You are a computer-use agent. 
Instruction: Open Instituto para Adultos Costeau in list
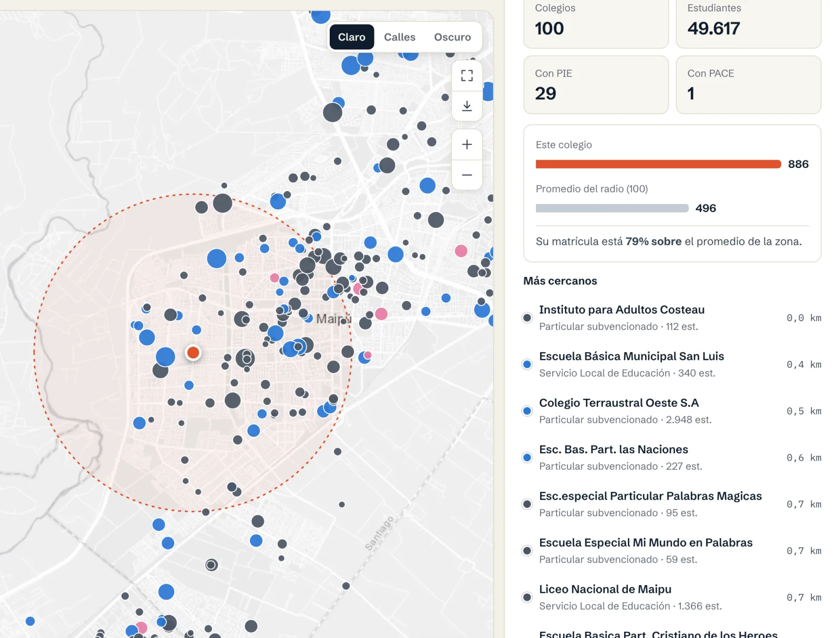[x=672, y=317]
